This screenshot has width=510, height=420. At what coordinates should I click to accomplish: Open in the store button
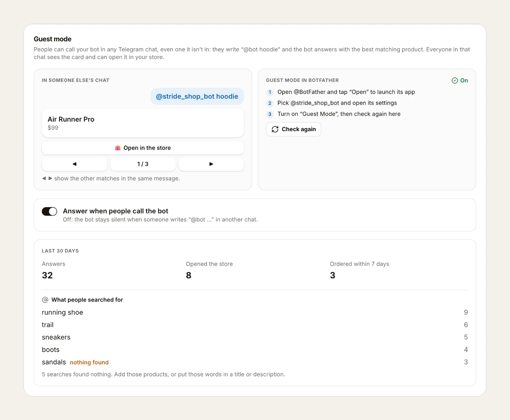pos(143,148)
